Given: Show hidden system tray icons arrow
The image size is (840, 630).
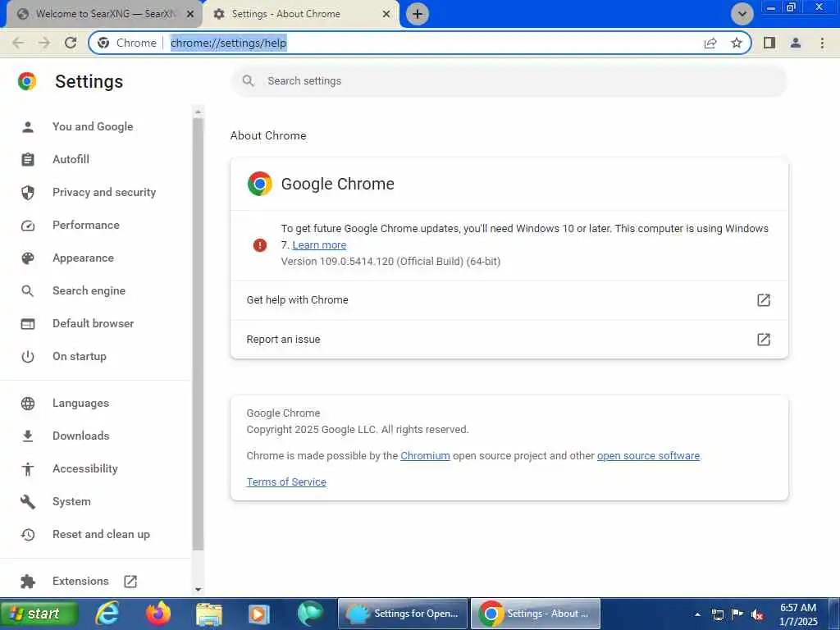Looking at the screenshot, I should point(697,614).
